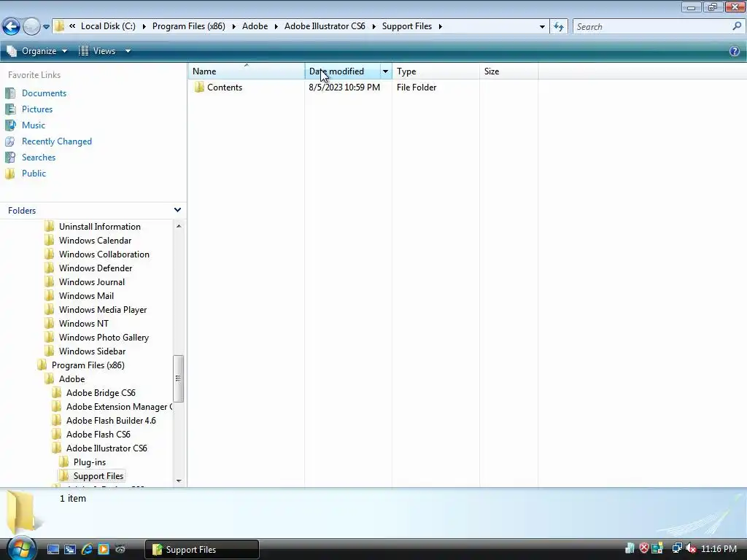Select the '8/5/2023 10:59 PM' date cell
747x560 pixels.
click(x=344, y=87)
